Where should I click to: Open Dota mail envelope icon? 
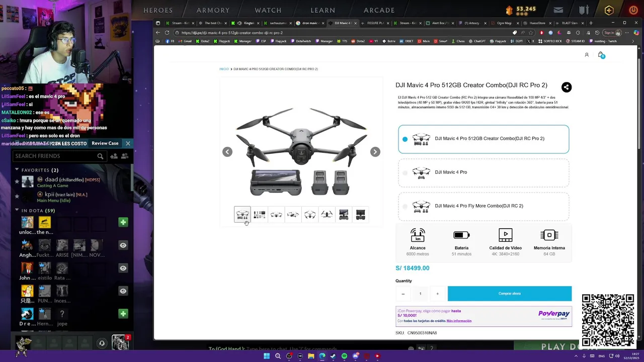558,10
